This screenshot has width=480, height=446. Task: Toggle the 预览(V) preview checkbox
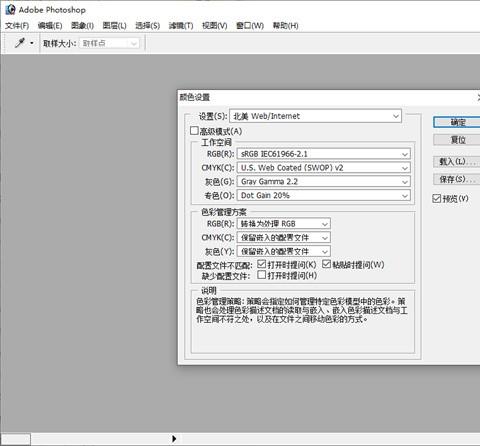pyautogui.click(x=437, y=199)
